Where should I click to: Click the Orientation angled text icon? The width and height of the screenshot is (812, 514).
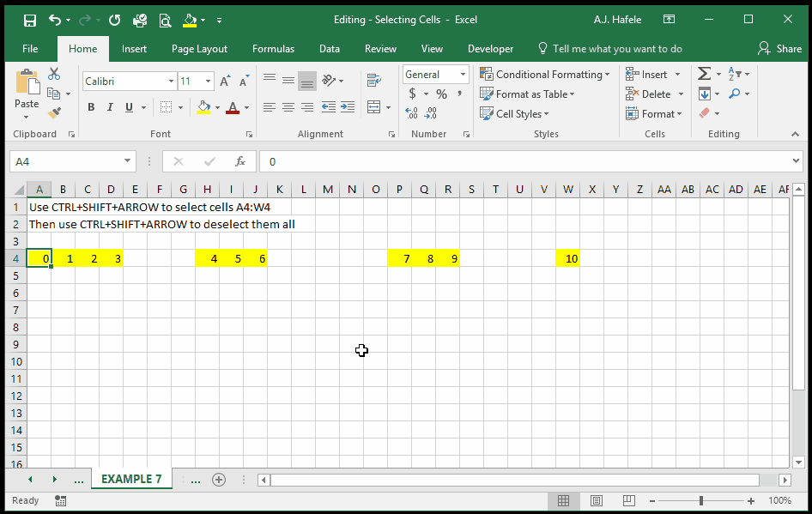click(329, 80)
